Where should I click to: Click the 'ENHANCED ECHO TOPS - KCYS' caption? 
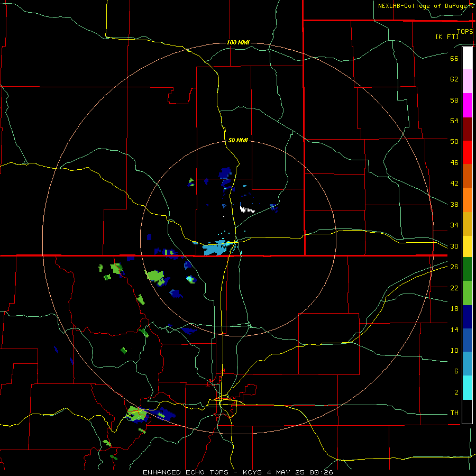pyautogui.click(x=204, y=472)
